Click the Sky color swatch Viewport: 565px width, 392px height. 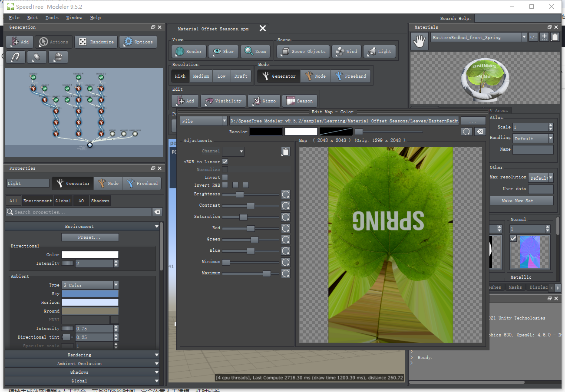click(90, 294)
